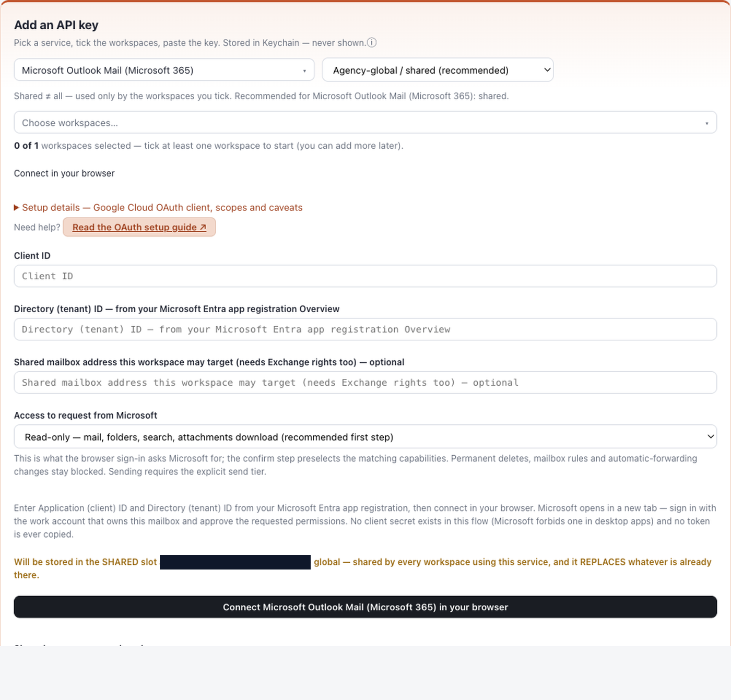This screenshot has width=731, height=700.
Task: Click the info icon after 'never shown.'
Action: click(x=372, y=43)
